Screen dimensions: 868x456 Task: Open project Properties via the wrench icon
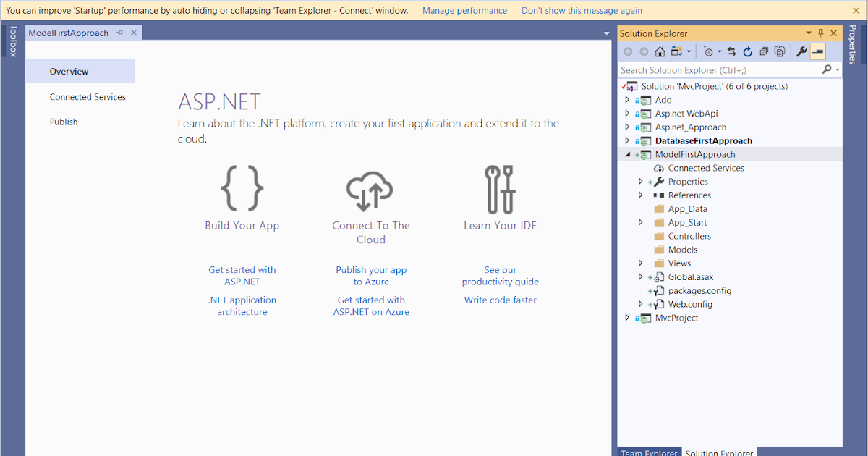click(802, 51)
